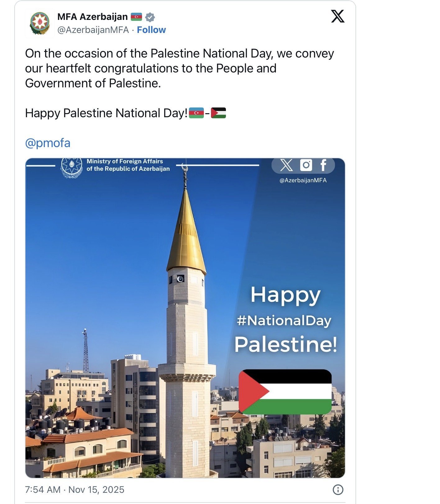Click X icon inside the image banner

[286, 165]
